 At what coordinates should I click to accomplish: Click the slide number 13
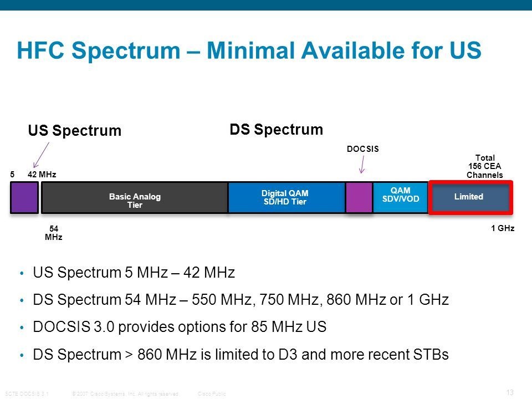click(510, 392)
